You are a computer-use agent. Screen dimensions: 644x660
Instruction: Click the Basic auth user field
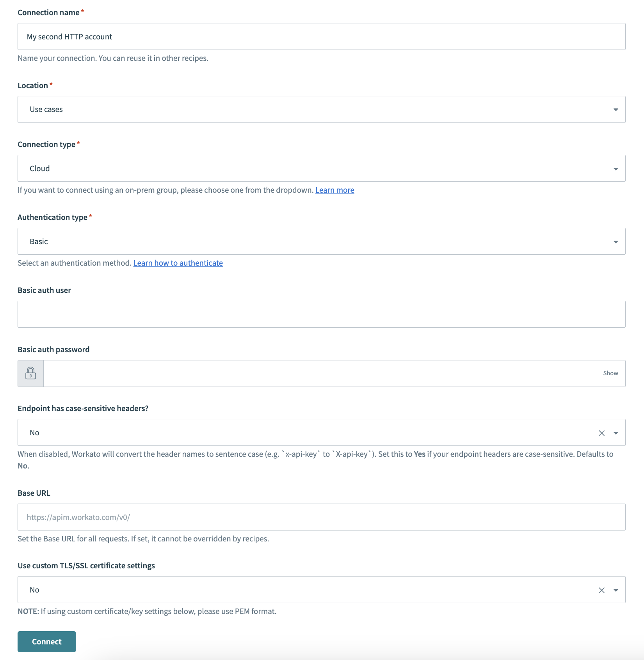[273, 314]
